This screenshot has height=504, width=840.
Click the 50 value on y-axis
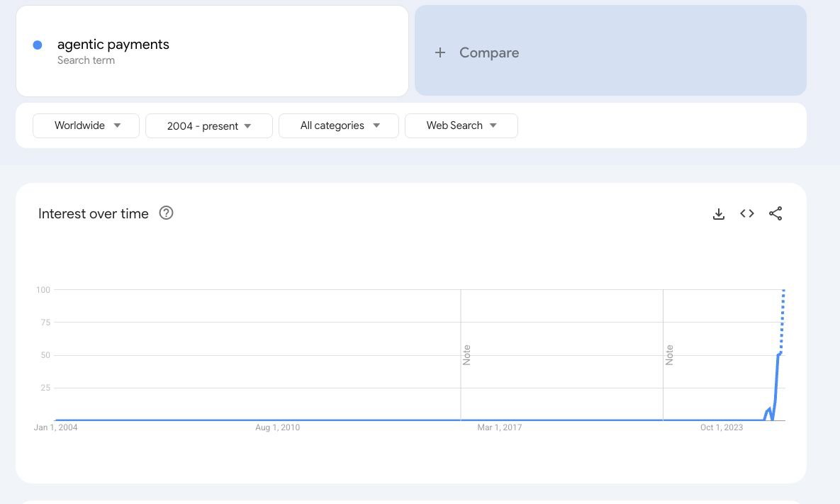click(x=45, y=355)
